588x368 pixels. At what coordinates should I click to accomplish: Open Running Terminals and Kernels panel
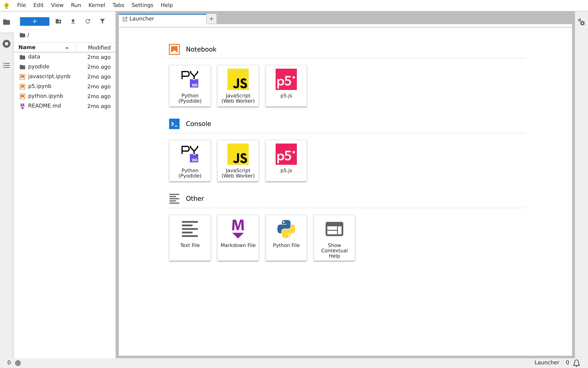coord(7,44)
